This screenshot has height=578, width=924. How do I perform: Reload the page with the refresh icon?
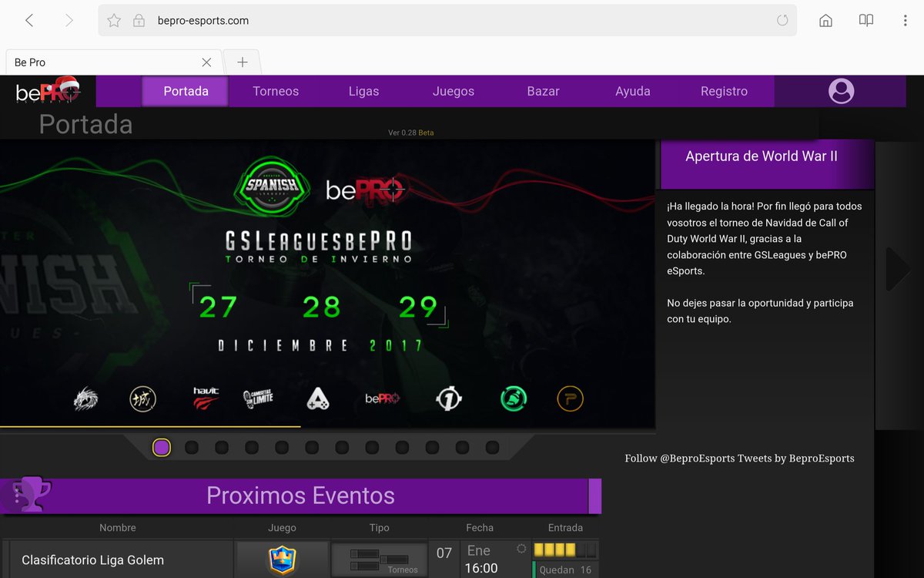[782, 21]
